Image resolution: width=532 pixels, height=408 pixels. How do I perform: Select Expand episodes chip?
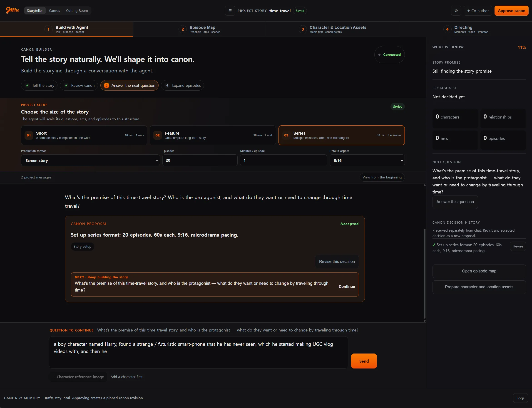tap(182, 86)
